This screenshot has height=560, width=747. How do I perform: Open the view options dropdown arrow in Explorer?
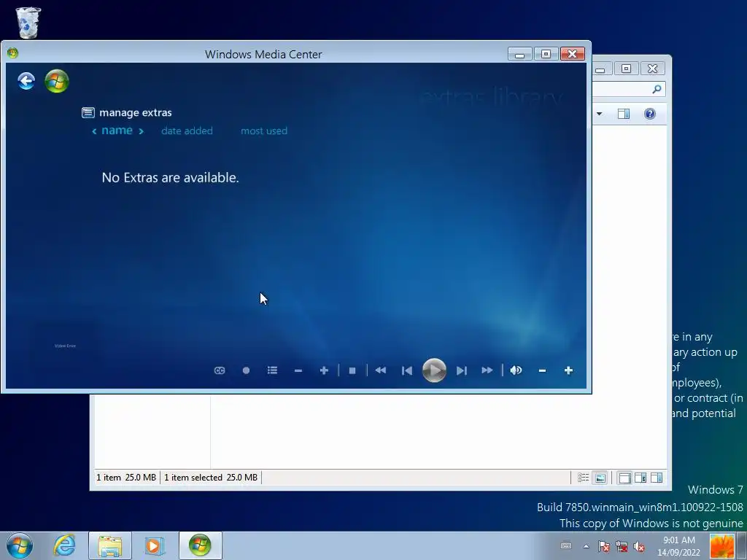[600, 114]
